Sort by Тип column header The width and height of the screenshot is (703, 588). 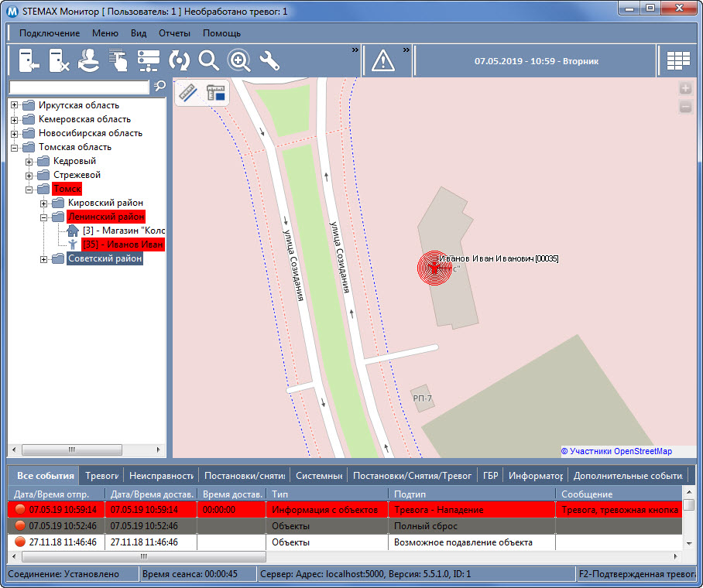(327, 494)
